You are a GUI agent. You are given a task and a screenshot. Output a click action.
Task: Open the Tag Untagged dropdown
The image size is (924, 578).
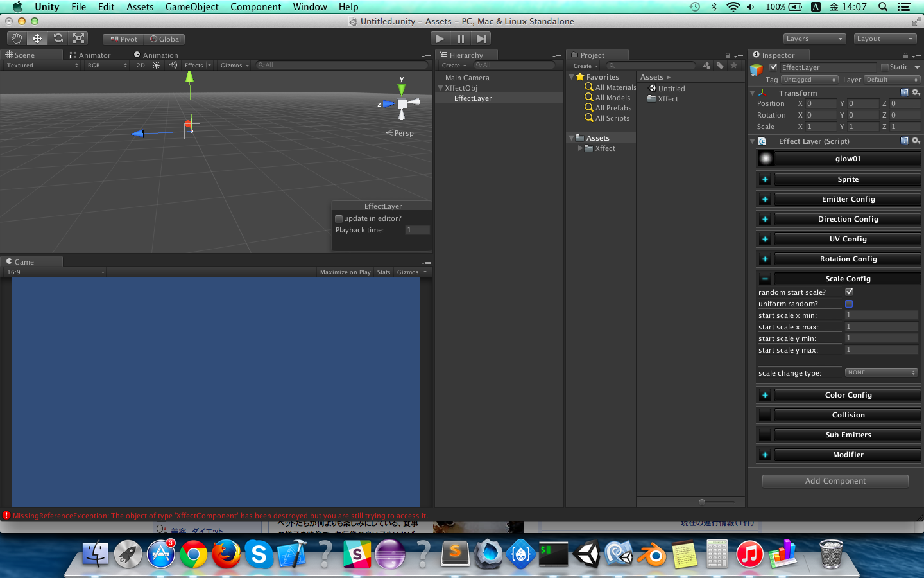point(810,80)
